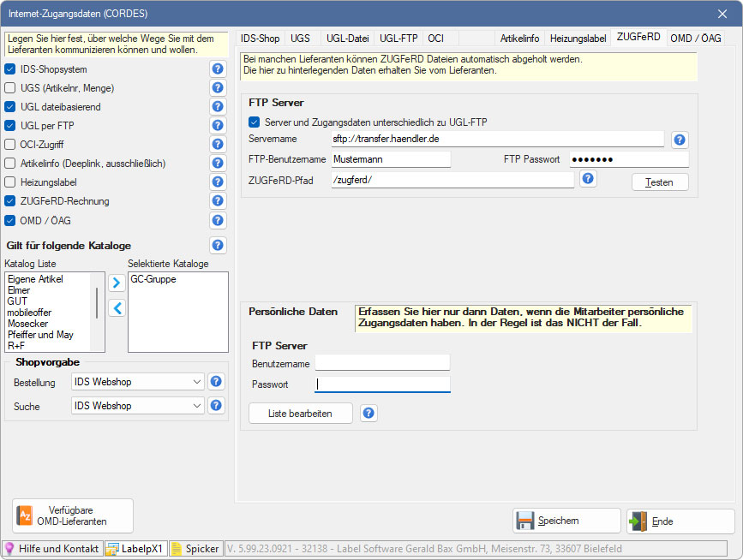Click help icon next to ZUGFeRD-Pfad field

tap(588, 179)
